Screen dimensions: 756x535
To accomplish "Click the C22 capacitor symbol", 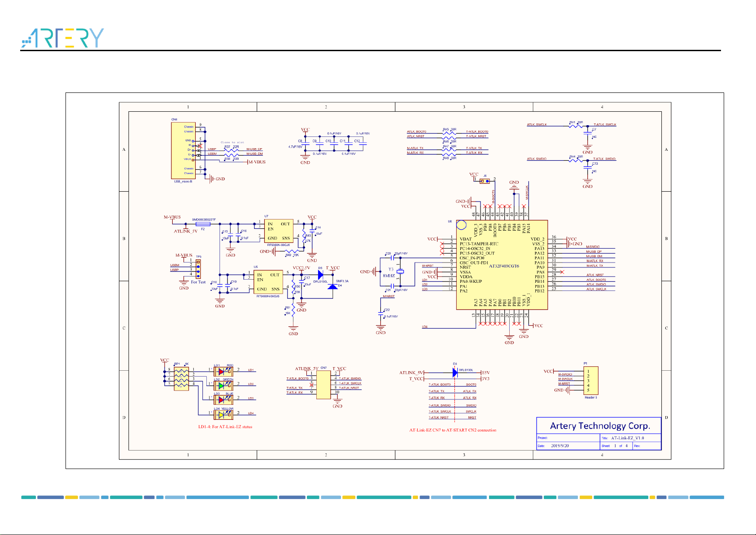I will point(381,313).
